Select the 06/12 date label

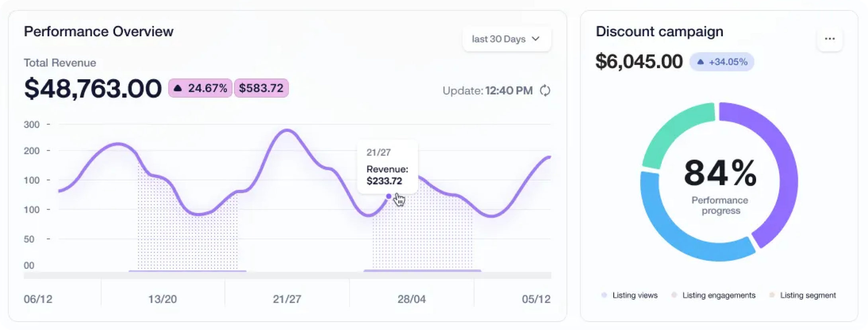(38, 299)
